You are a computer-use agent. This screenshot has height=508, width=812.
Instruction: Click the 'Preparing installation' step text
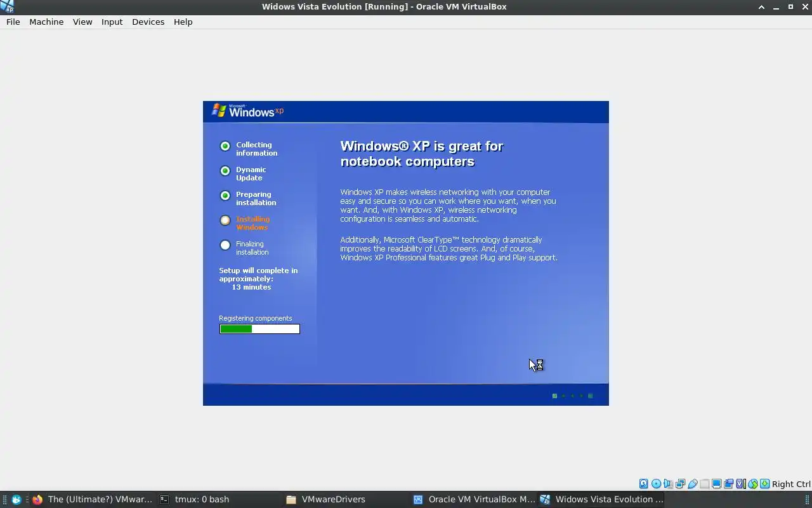[x=256, y=198]
